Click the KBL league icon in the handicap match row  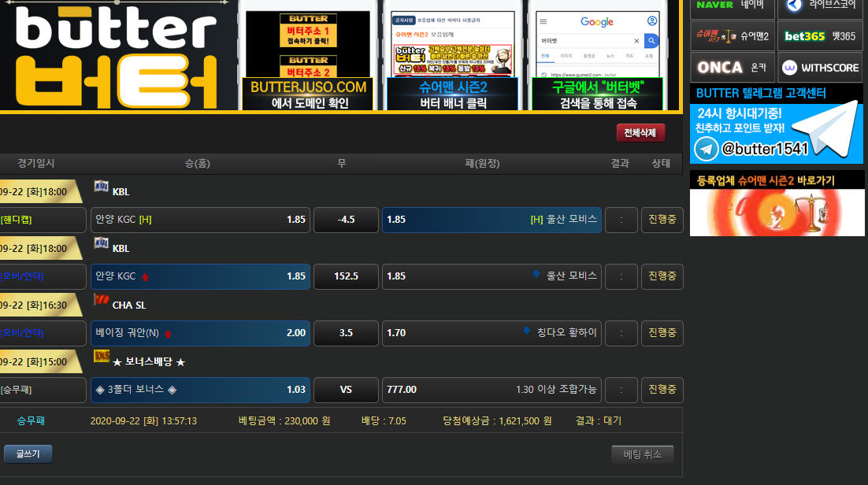101,187
